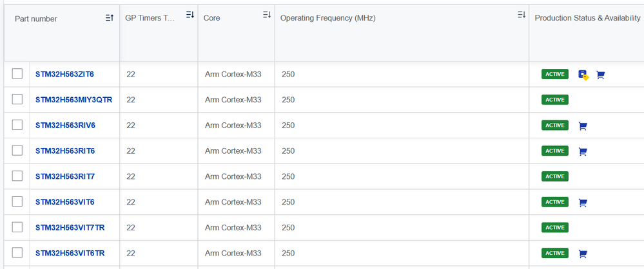Sort the Operating Frequency column
Image resolution: width=644 pixels, height=269 pixels.
[522, 15]
